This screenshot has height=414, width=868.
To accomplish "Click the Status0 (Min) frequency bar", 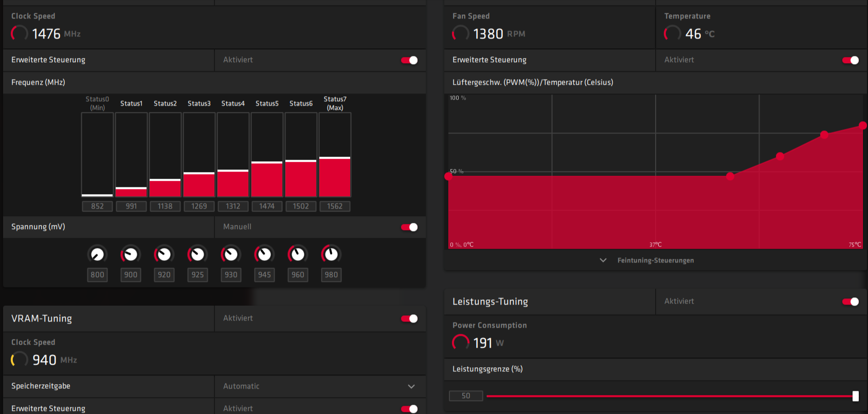I will (97, 155).
